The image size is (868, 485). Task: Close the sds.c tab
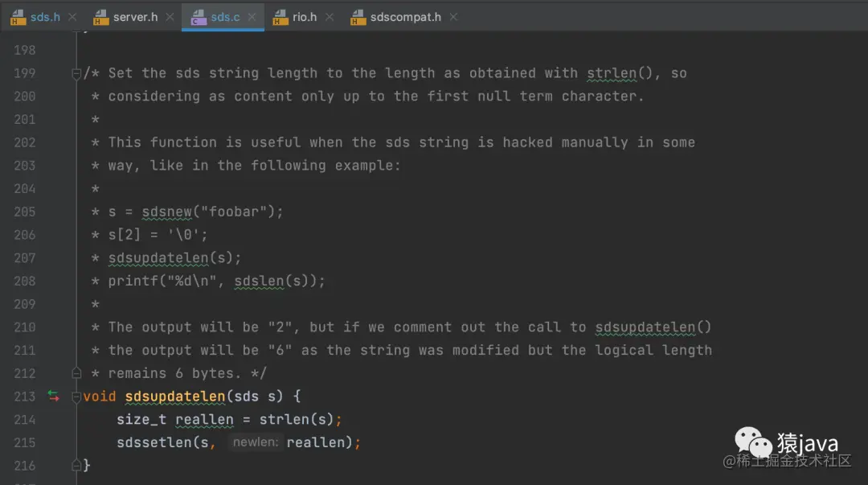(x=252, y=17)
